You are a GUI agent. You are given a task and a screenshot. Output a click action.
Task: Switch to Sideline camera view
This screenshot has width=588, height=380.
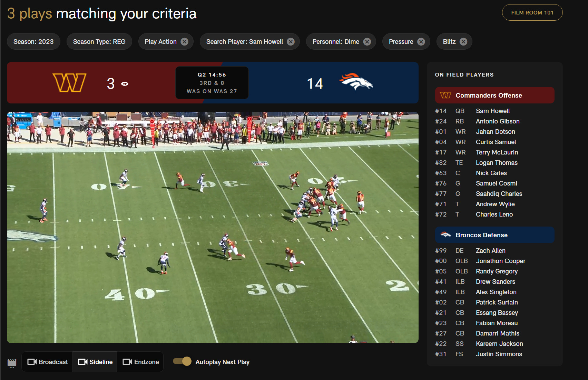95,362
